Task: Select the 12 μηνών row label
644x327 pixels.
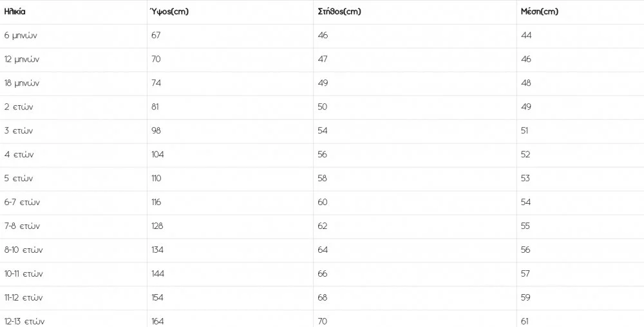Action: 22,59
